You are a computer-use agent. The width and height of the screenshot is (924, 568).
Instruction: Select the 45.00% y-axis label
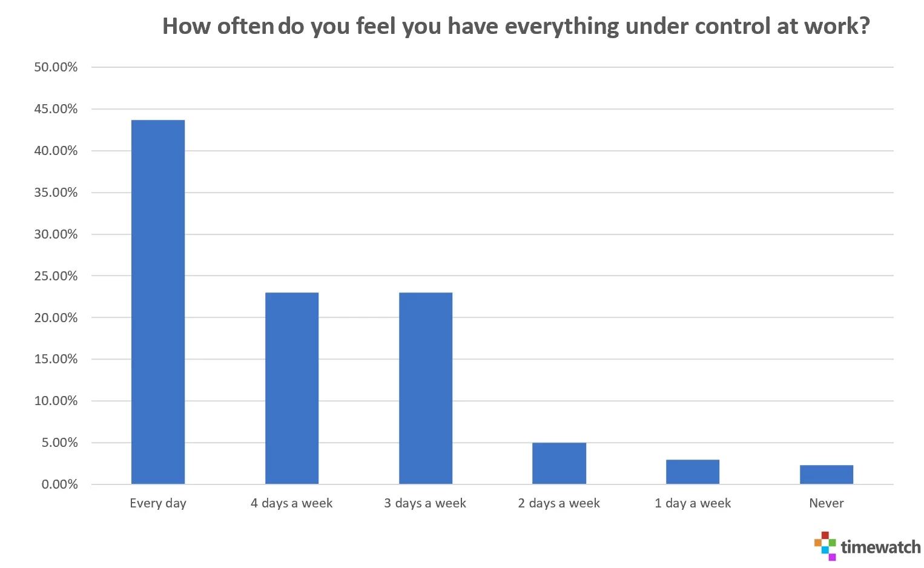tap(56, 109)
